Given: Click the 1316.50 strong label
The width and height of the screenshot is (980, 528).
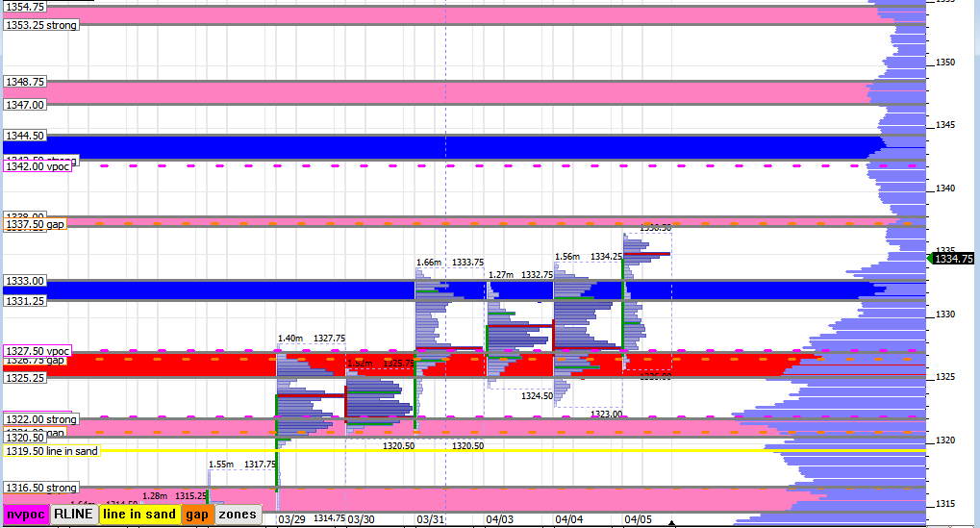Looking at the screenshot, I should (x=41, y=488).
